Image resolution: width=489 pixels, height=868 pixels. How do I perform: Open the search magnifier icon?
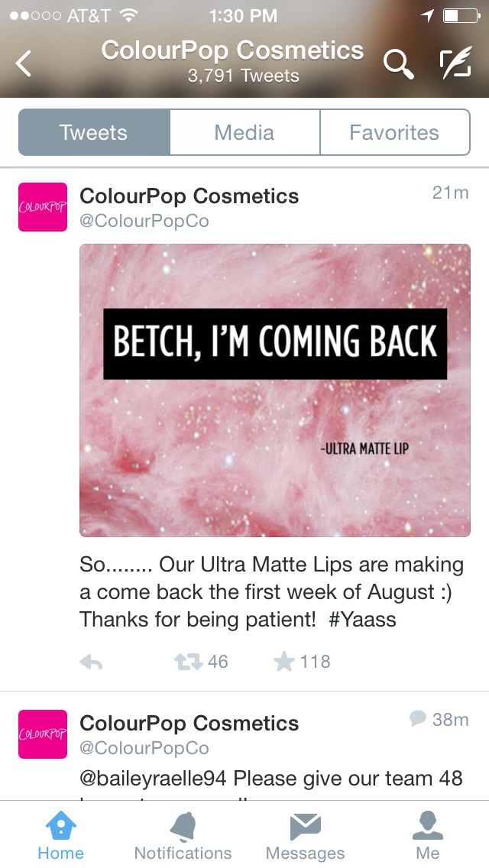[x=399, y=64]
